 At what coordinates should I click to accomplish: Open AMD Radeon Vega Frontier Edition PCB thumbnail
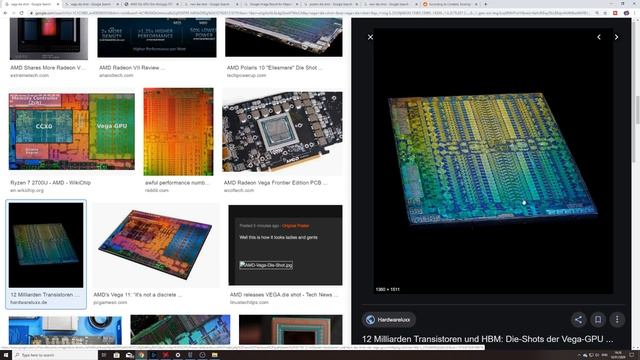[282, 131]
